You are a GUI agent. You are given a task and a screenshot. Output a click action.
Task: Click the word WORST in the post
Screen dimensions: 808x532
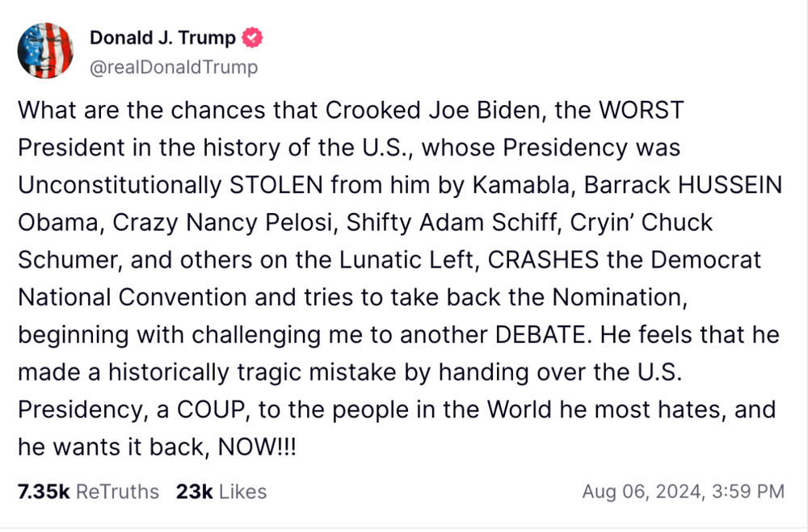(641, 111)
